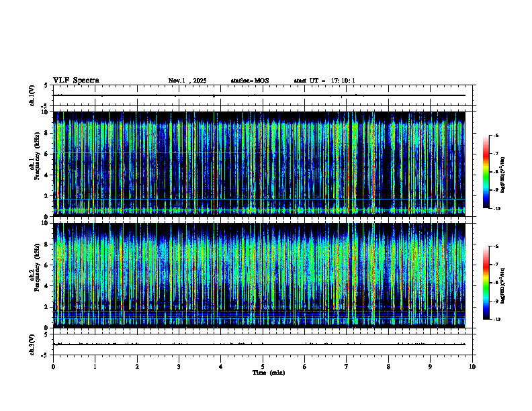Click the "ch.1(V)" axis label at top
The width and height of the screenshot is (532, 411).
(32, 95)
